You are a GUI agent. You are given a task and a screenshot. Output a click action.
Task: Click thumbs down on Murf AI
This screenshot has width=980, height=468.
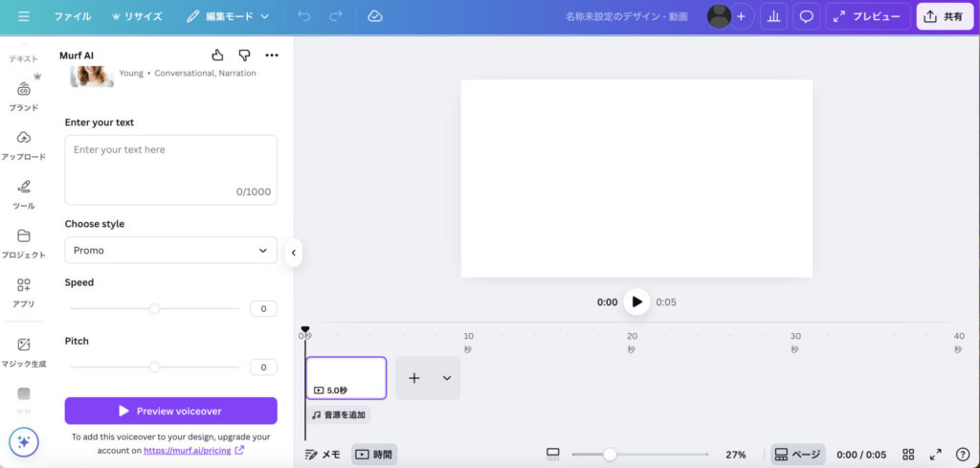click(244, 56)
